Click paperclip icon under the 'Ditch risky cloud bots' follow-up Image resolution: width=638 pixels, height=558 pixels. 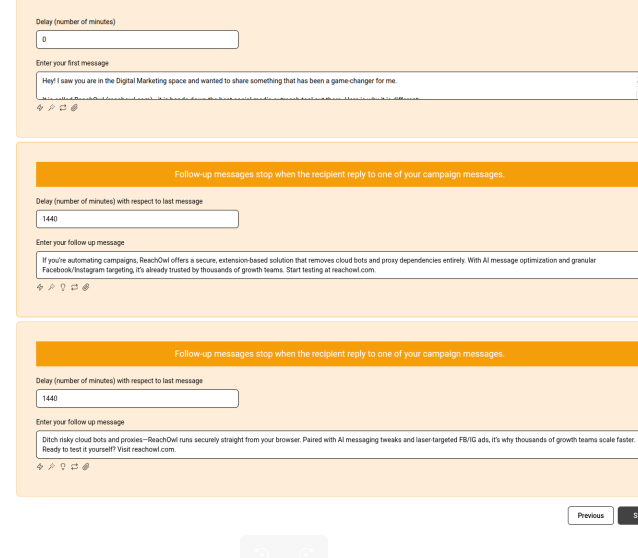[85, 467]
